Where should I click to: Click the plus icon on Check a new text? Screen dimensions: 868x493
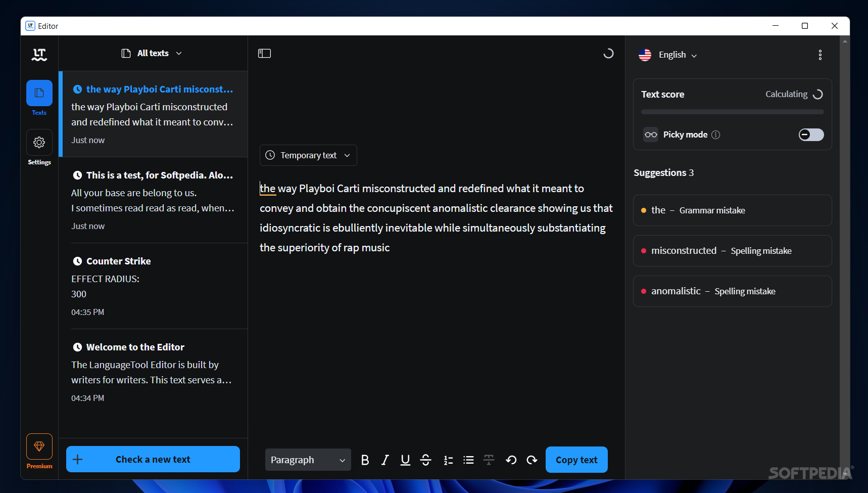[78, 459]
